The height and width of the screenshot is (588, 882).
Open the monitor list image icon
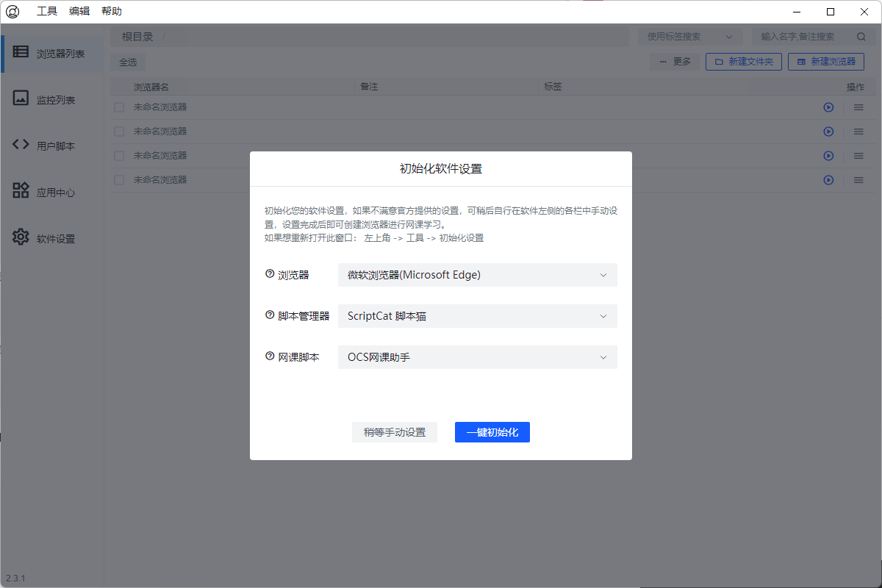coord(21,98)
